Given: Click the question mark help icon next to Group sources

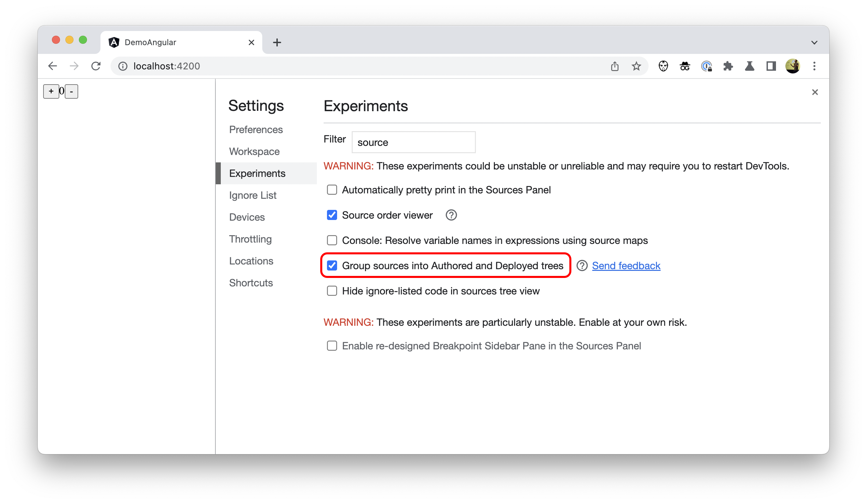Looking at the screenshot, I should pyautogui.click(x=579, y=265).
